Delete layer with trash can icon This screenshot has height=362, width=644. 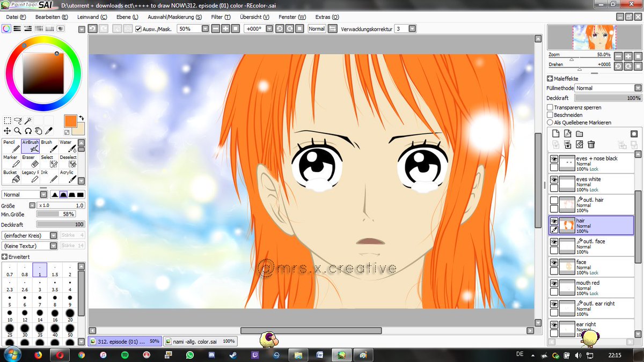click(x=591, y=144)
